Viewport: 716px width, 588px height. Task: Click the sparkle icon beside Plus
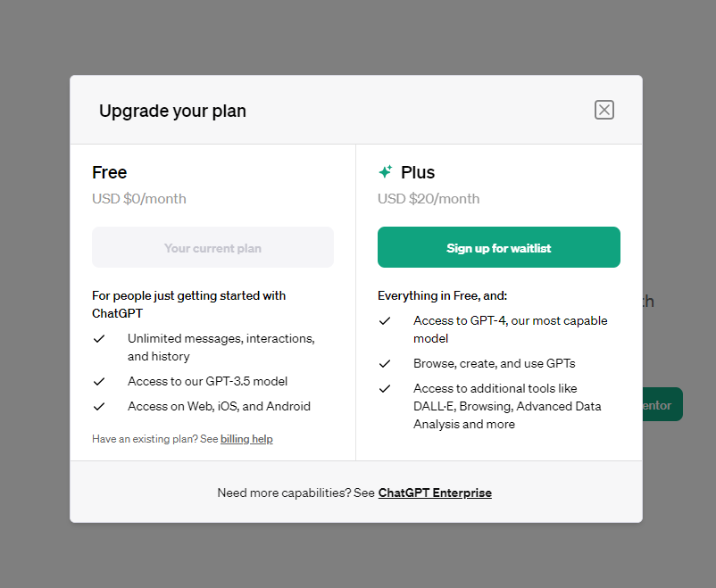tap(386, 172)
